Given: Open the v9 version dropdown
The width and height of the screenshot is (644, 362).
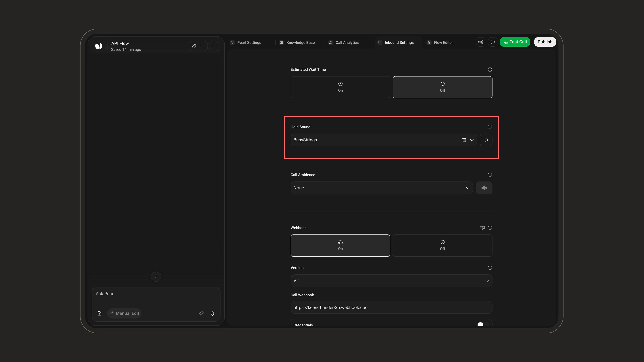Looking at the screenshot, I should [x=198, y=46].
